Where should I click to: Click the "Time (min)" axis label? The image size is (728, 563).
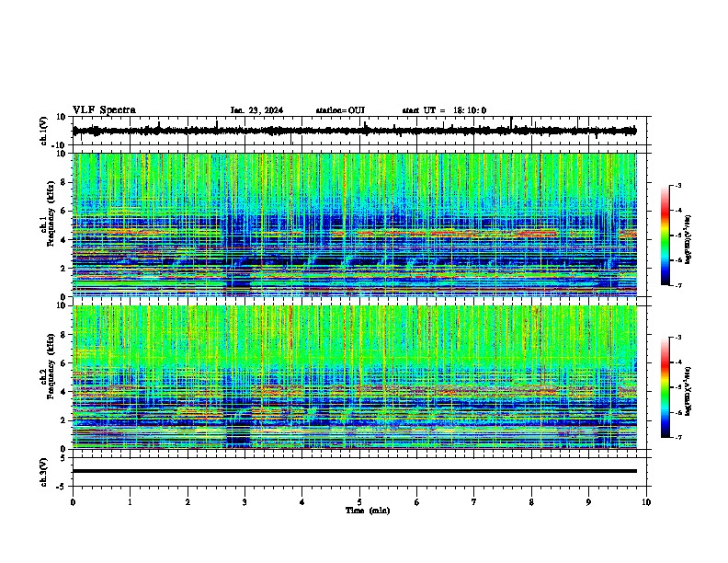(368, 511)
